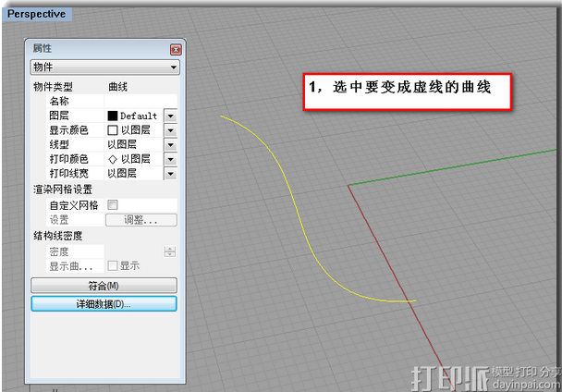
Task: Toggle the 自定义网格 custom mesh checkbox
Action: [x=113, y=205]
